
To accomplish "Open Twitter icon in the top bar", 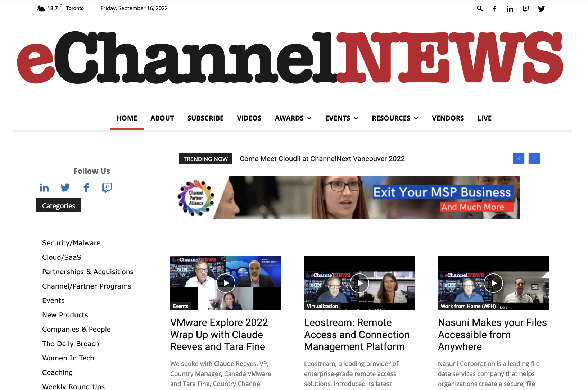I will coord(542,9).
